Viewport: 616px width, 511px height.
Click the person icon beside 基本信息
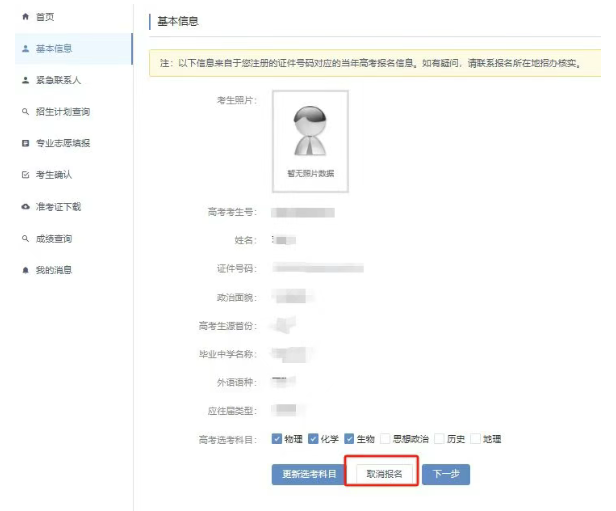click(x=25, y=48)
